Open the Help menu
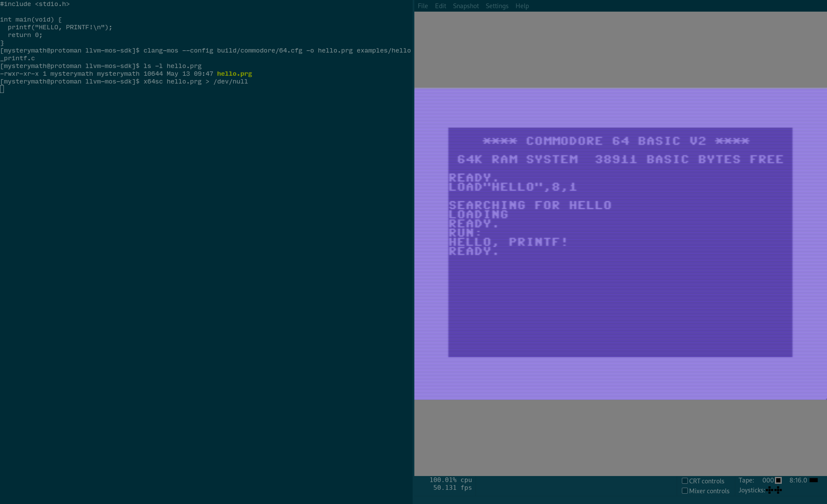Screen dimensions: 827x504 (522, 6)
